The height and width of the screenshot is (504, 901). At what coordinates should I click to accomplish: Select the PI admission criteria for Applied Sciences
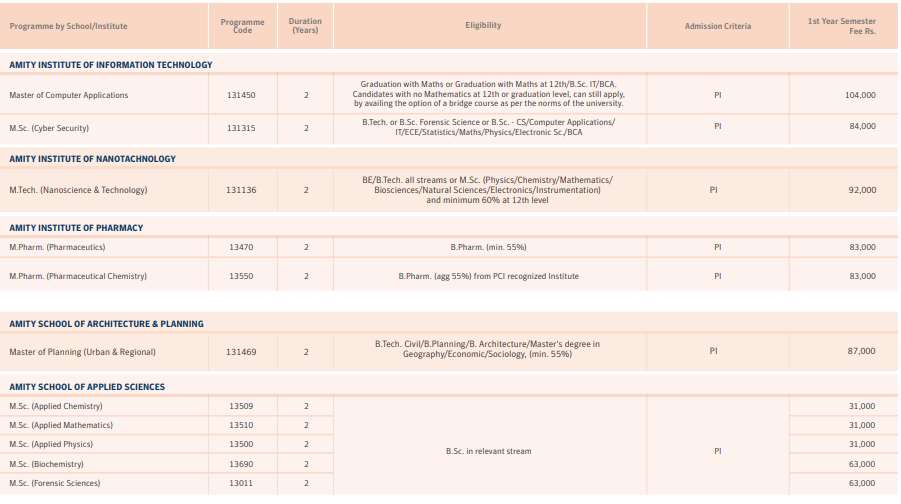point(718,452)
